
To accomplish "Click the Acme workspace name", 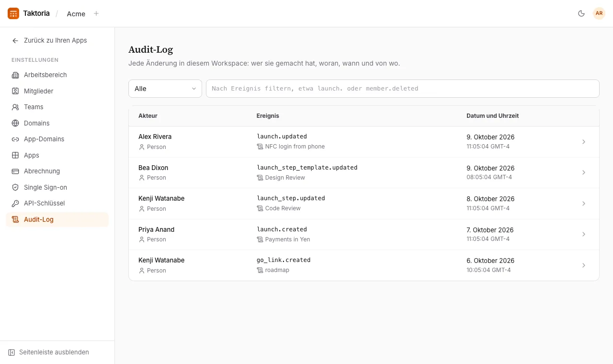I will click(x=76, y=14).
